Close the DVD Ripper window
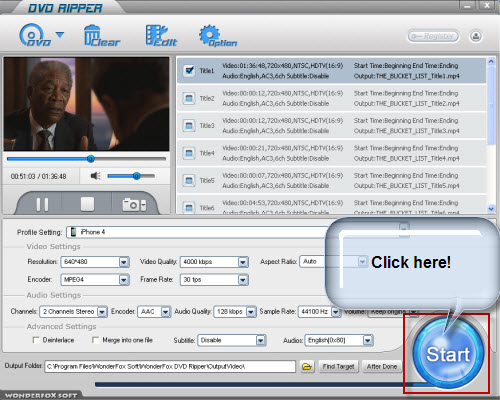Viewport: 500px width, 400px height. tap(487, 6)
